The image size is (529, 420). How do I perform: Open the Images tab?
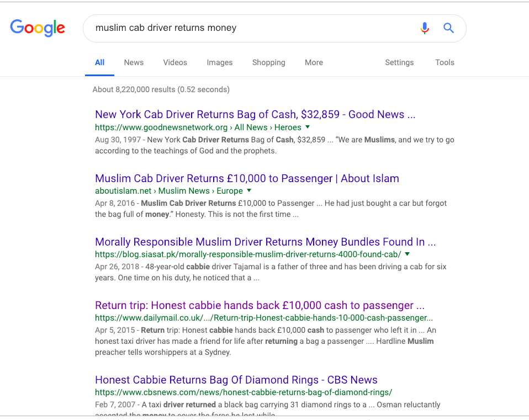[220, 62]
